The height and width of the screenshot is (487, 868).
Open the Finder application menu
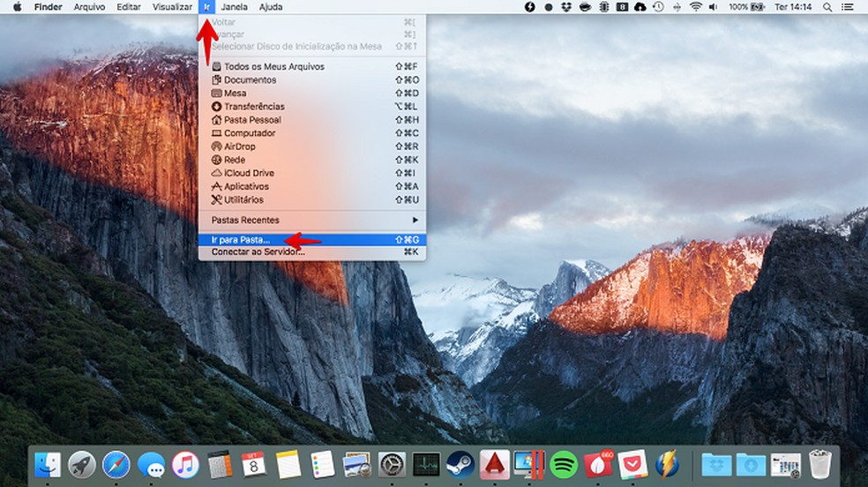pos(49,7)
